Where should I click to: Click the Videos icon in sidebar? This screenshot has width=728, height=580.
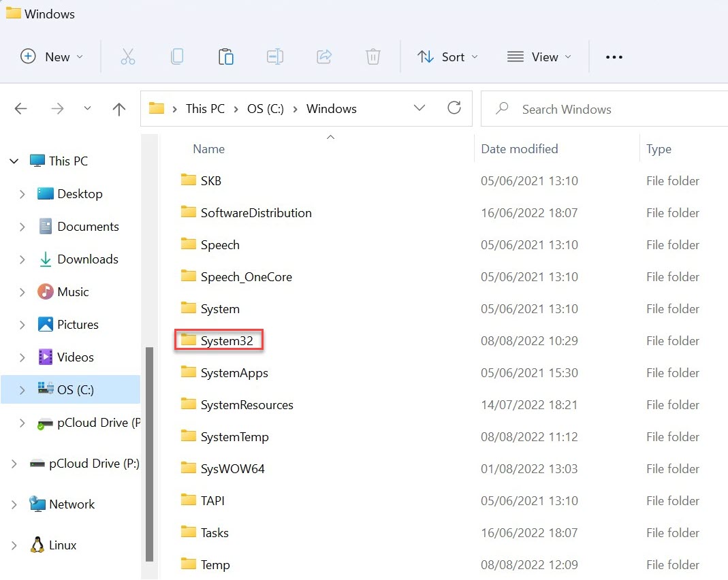click(45, 357)
